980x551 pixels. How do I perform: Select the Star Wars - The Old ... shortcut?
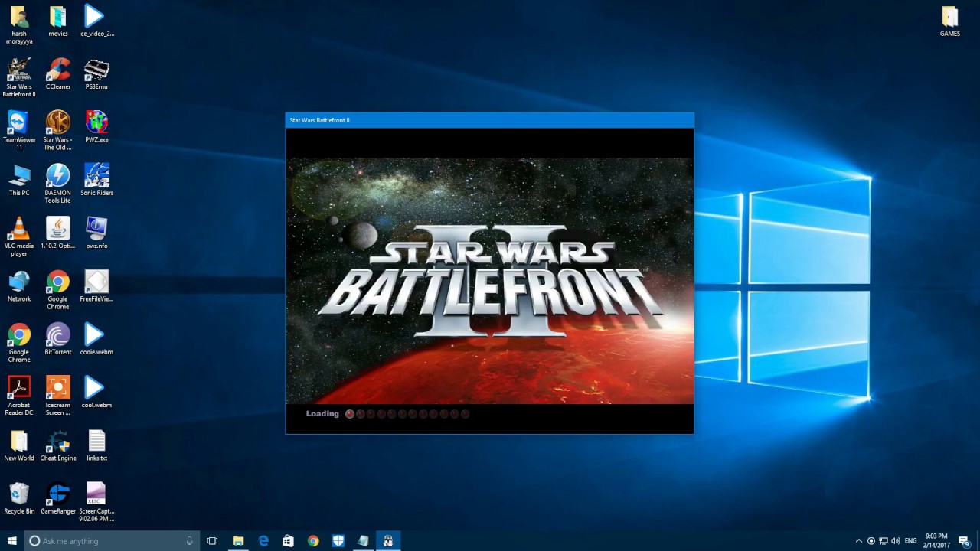[x=58, y=130]
